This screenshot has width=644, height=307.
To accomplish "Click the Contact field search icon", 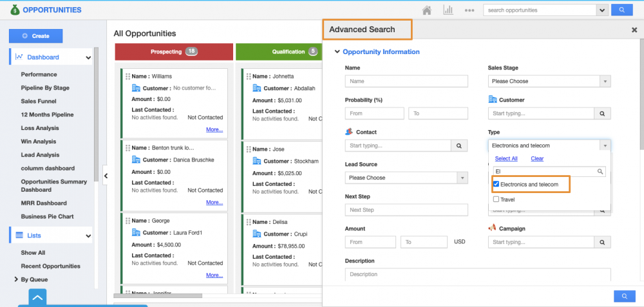I will pyautogui.click(x=459, y=145).
